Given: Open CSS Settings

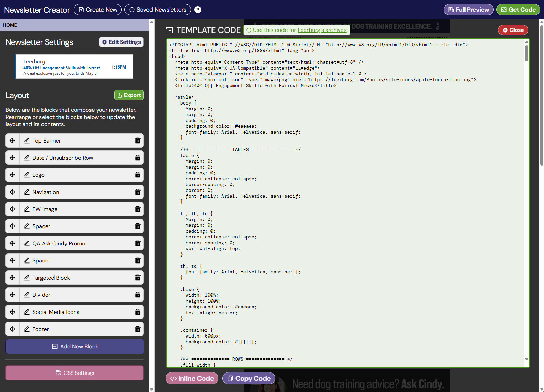Looking at the screenshot, I should point(74,373).
